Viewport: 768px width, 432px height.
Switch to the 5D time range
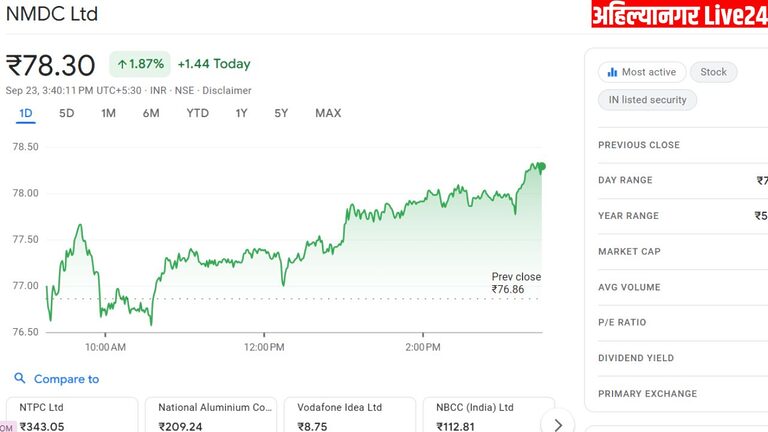pos(66,113)
